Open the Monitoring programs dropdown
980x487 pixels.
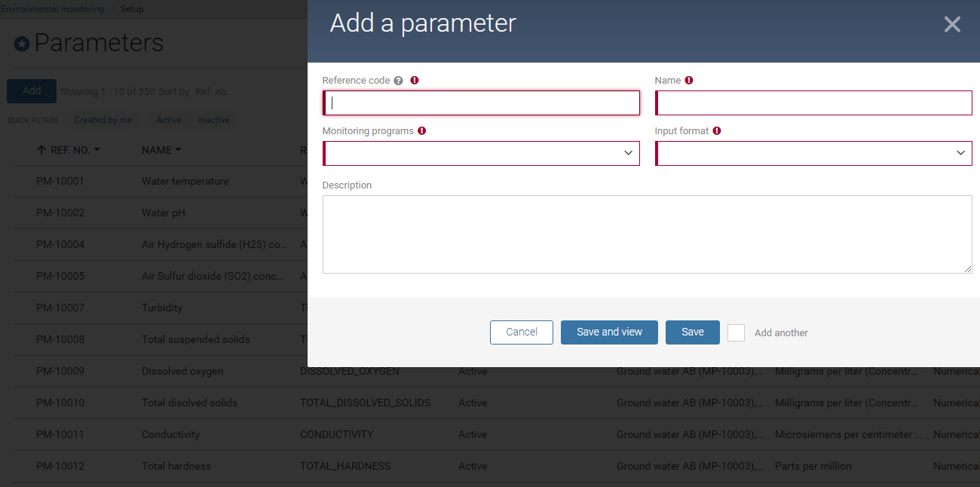coord(481,153)
